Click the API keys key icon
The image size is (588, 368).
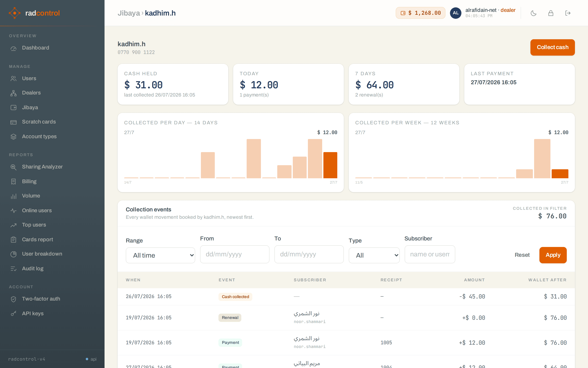tap(13, 314)
